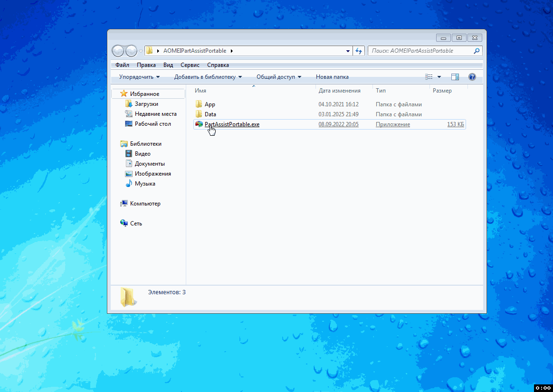Screen dimensions: 553x392
Task: Open Рабочий стол in navigation pane
Action: click(153, 123)
